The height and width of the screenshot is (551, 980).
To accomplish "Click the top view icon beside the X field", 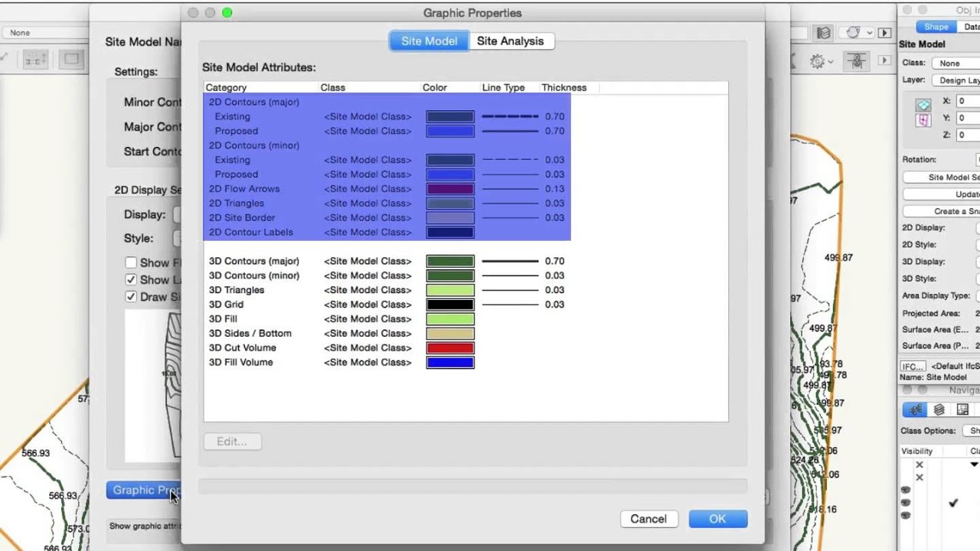I will point(923,105).
